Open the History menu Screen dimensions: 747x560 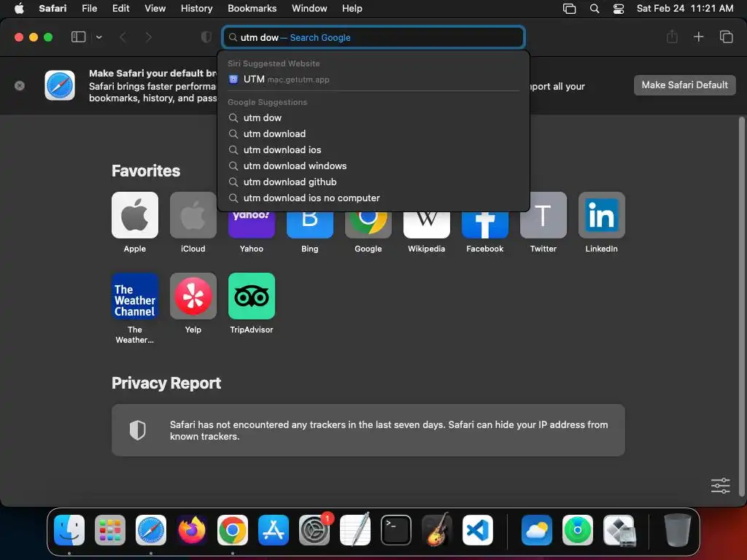click(196, 8)
